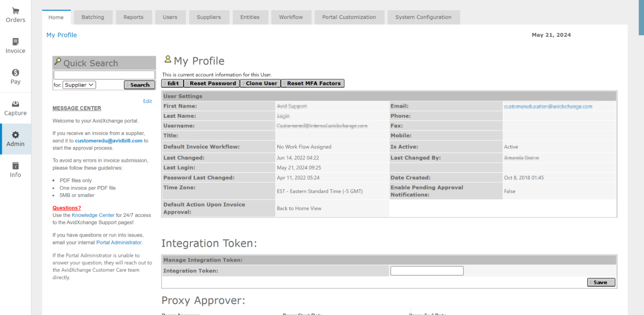This screenshot has width=644, height=315.
Task: Open the customeredu@avidbill.com email link
Action: 109,141
